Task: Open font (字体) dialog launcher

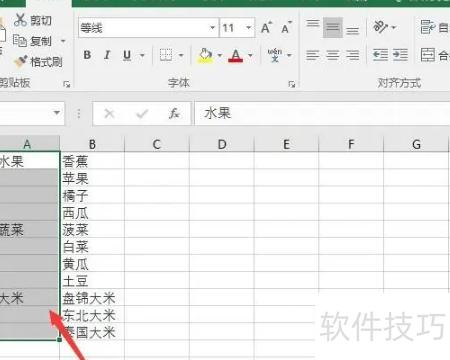Action: coord(292,84)
